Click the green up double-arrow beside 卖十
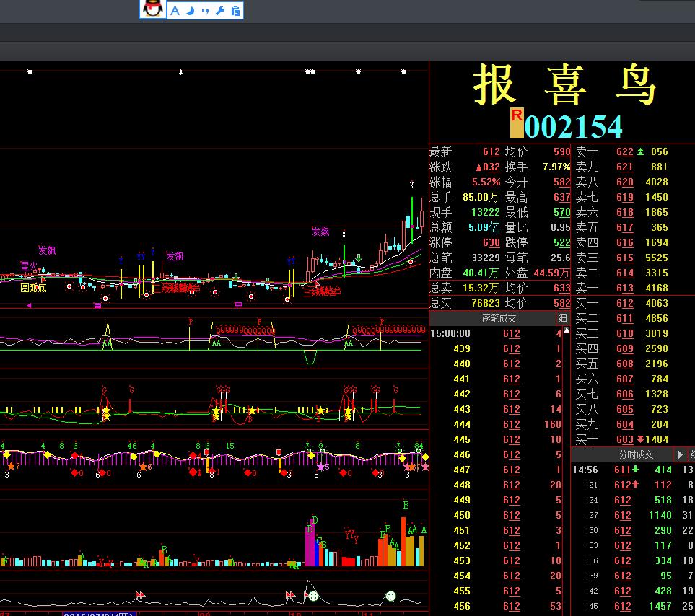695x616 pixels. (640, 152)
